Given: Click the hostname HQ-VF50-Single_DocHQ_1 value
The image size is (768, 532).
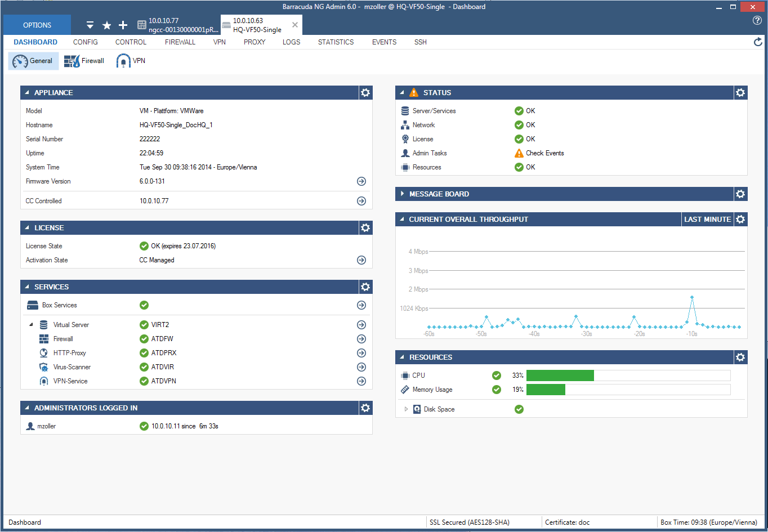Looking at the screenshot, I should [176, 125].
